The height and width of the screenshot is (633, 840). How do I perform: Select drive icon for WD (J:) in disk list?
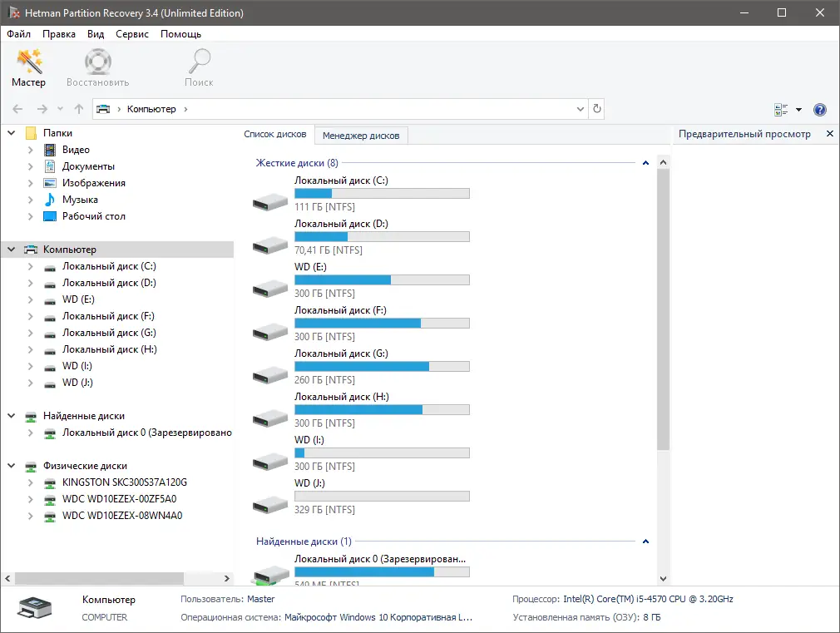270,505
